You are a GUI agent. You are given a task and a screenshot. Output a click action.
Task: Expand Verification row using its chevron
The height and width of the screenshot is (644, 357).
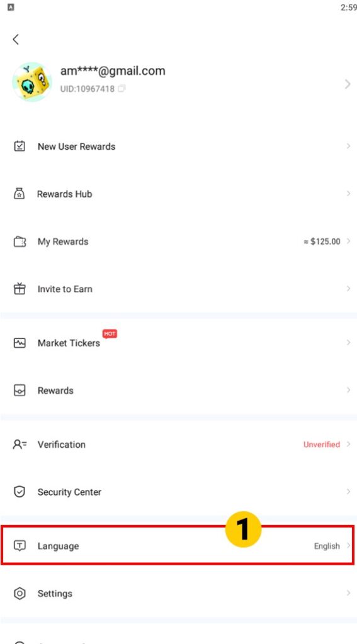pyautogui.click(x=348, y=445)
